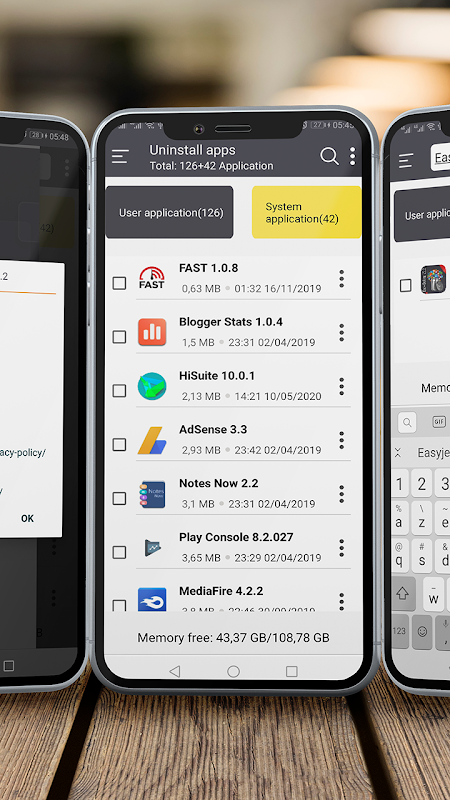
Task: Click the FAST 1.0.8 app name
Action: pos(208,268)
